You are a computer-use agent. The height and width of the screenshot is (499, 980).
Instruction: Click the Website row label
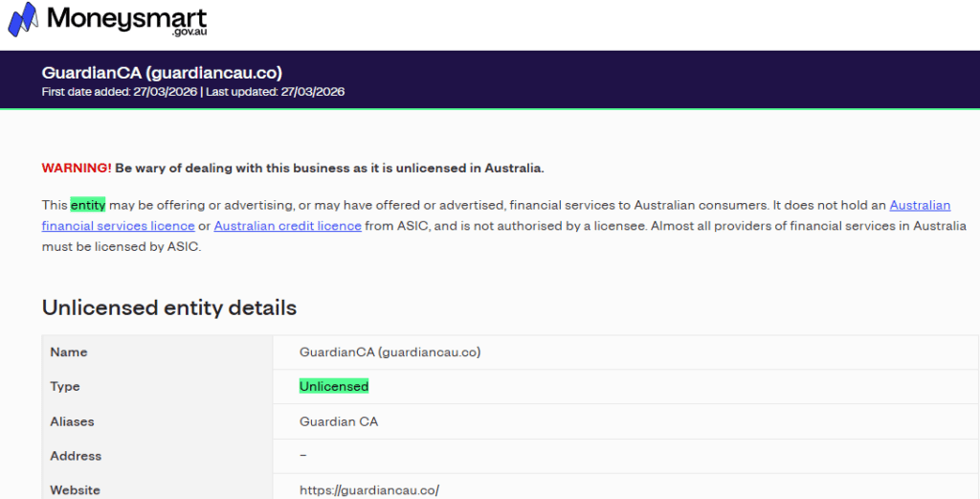click(x=75, y=490)
